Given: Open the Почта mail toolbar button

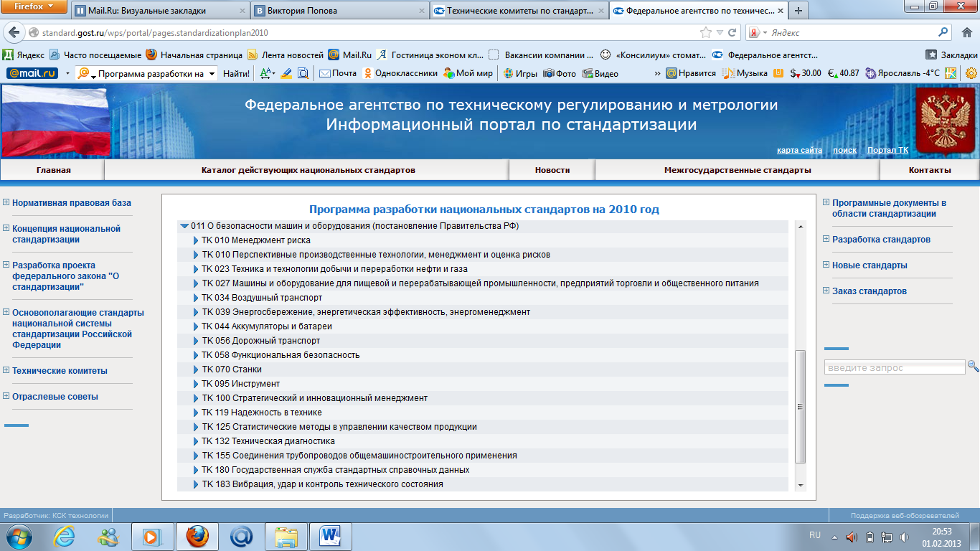Looking at the screenshot, I should [337, 73].
